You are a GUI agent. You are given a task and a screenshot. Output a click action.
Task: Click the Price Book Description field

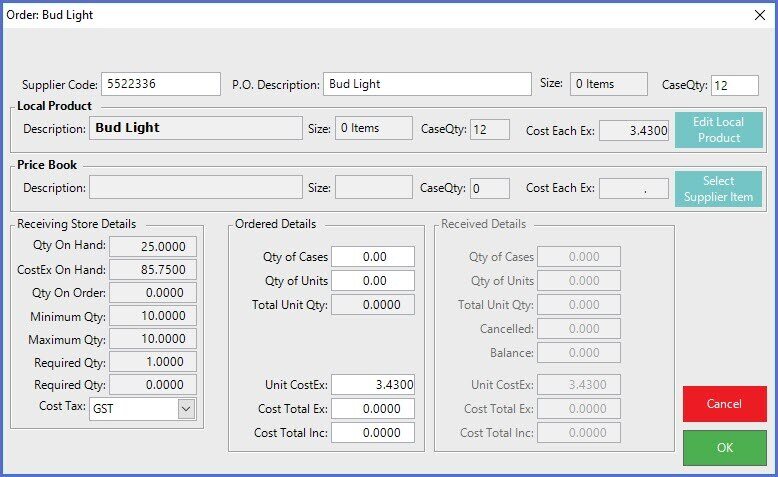coord(195,187)
